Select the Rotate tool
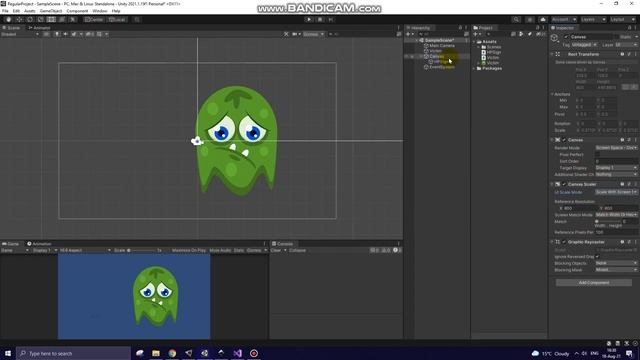 (30, 20)
